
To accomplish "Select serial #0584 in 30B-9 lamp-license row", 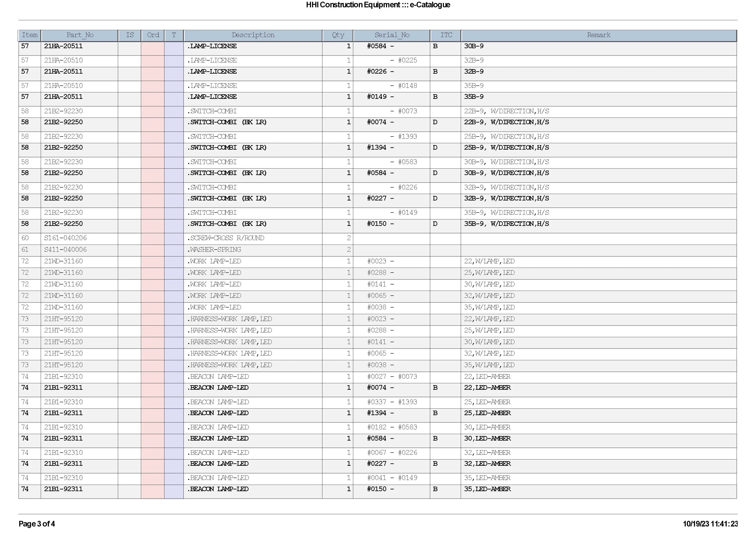I will click(380, 46).
